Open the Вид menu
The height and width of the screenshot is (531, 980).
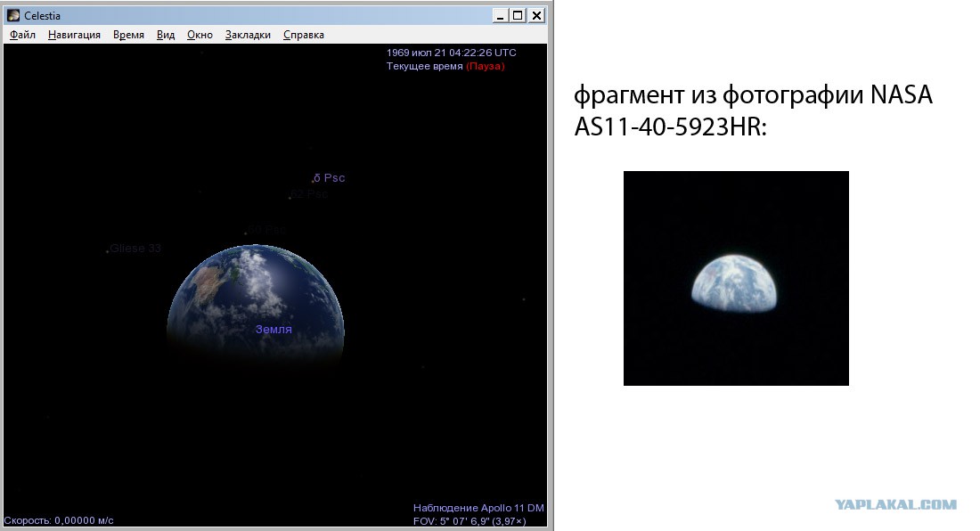tap(166, 35)
